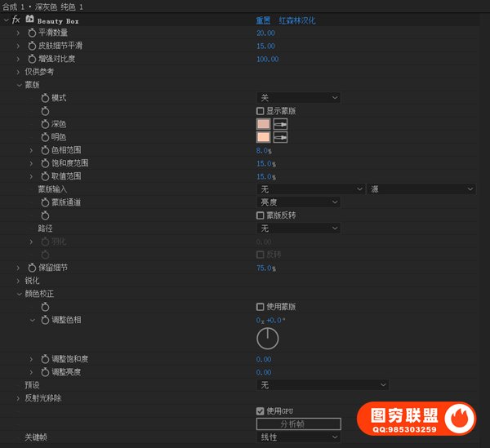Open the 模式 dropdown set to 关
Viewport: 490px width, 448px height.
298,98
